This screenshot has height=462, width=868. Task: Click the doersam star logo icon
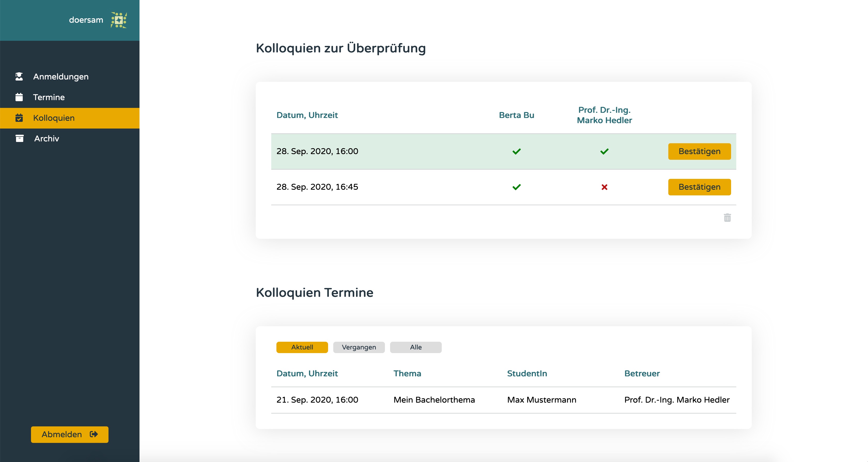(119, 20)
